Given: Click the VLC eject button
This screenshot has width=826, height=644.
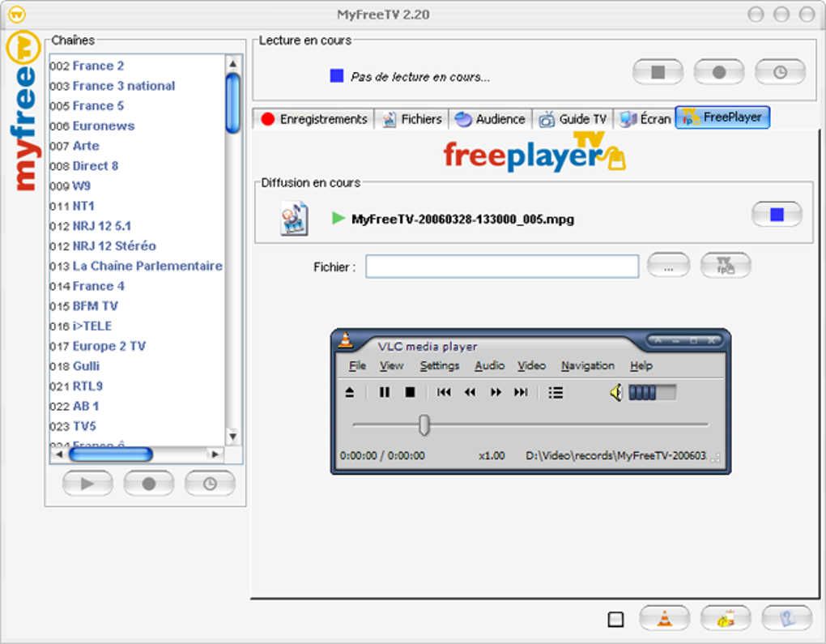Looking at the screenshot, I should (x=350, y=392).
